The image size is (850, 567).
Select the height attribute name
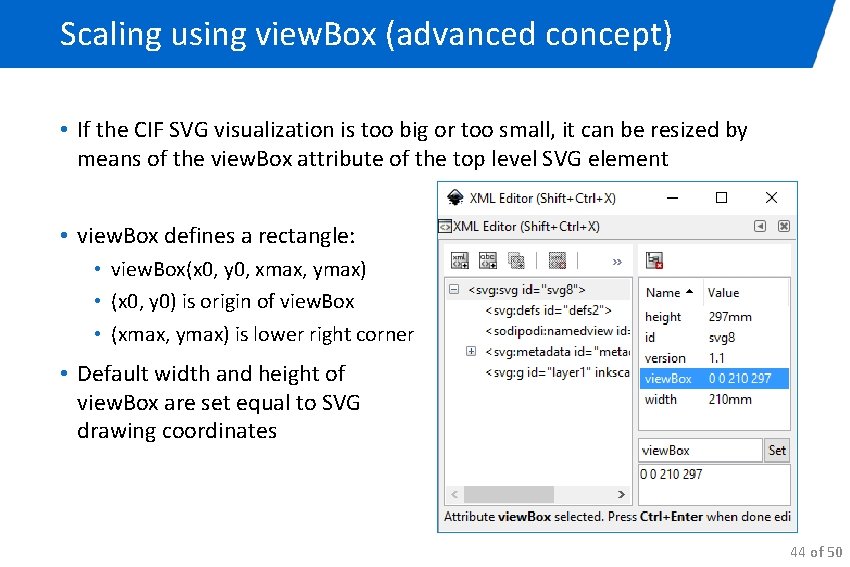click(x=663, y=317)
